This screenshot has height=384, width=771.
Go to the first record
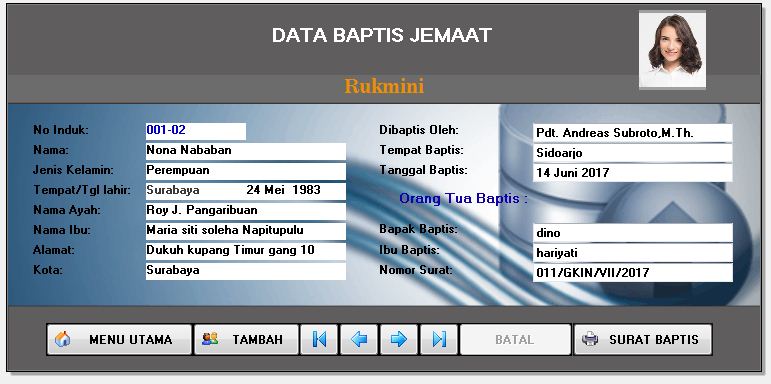[x=319, y=339]
